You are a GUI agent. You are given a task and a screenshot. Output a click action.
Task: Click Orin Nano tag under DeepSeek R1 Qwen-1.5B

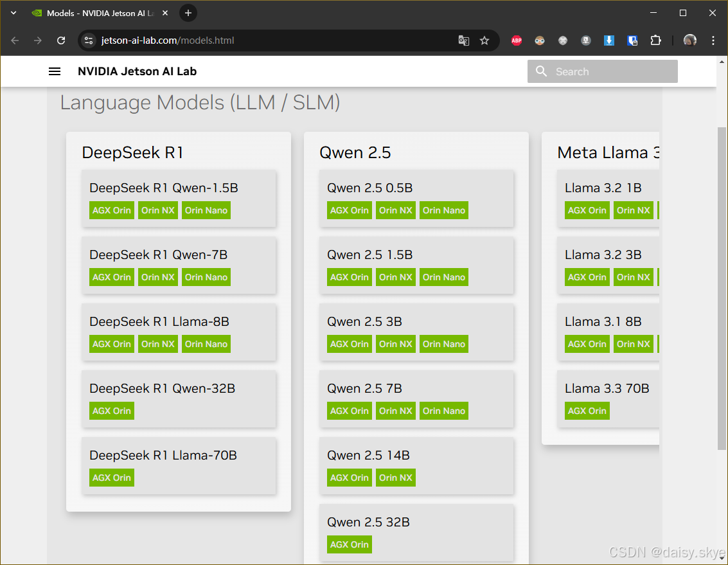[206, 210]
